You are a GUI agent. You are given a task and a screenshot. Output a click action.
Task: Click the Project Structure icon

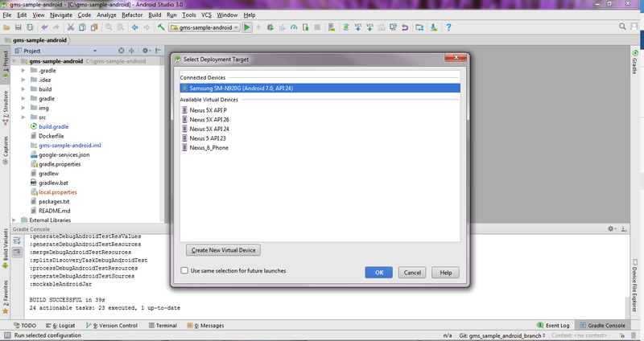coord(419,27)
